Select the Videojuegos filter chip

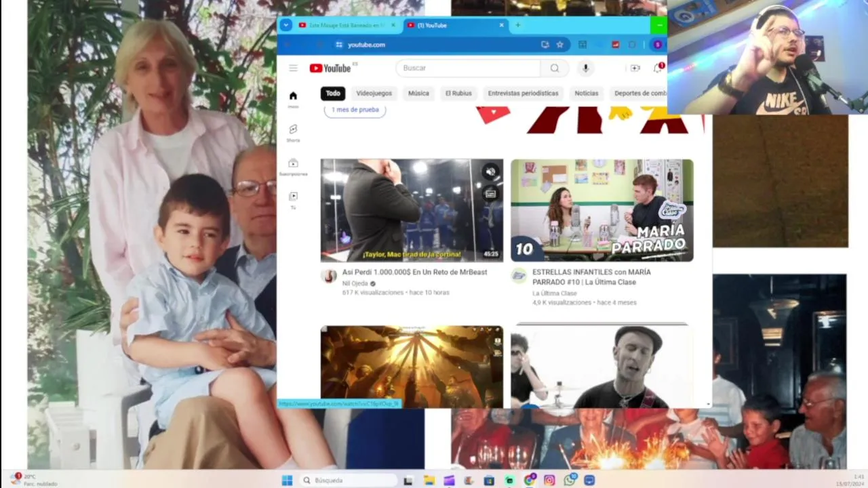coord(374,94)
